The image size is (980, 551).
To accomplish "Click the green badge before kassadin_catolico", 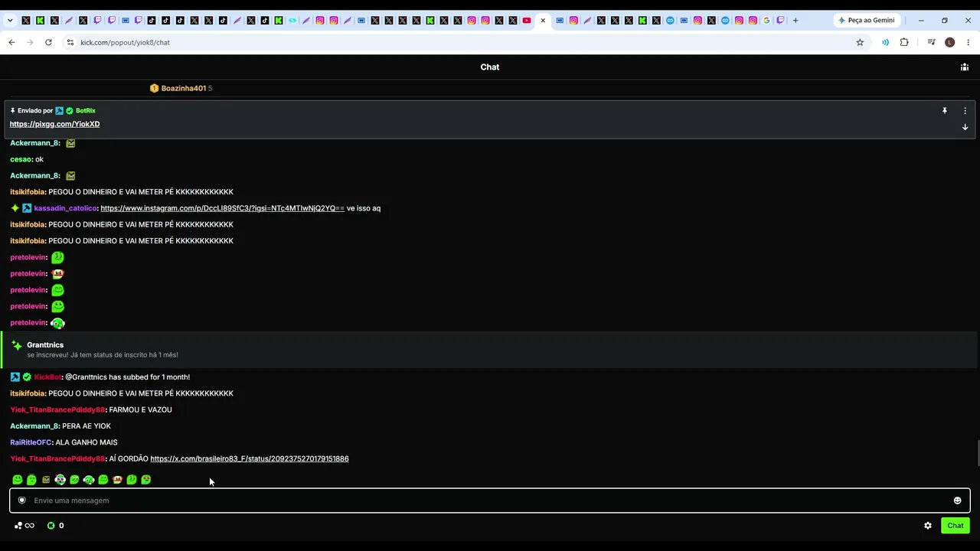I will (15, 208).
